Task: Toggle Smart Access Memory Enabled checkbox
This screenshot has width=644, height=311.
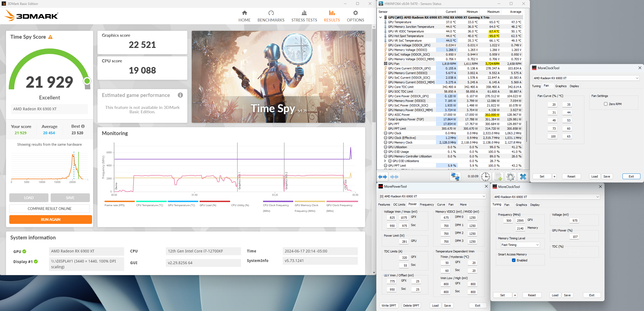Action: (514, 260)
